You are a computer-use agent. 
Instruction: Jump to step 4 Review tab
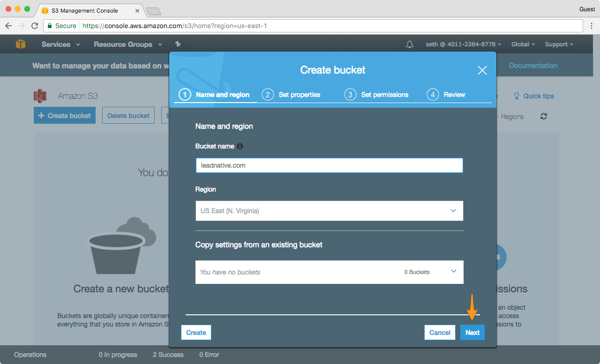pyautogui.click(x=446, y=95)
